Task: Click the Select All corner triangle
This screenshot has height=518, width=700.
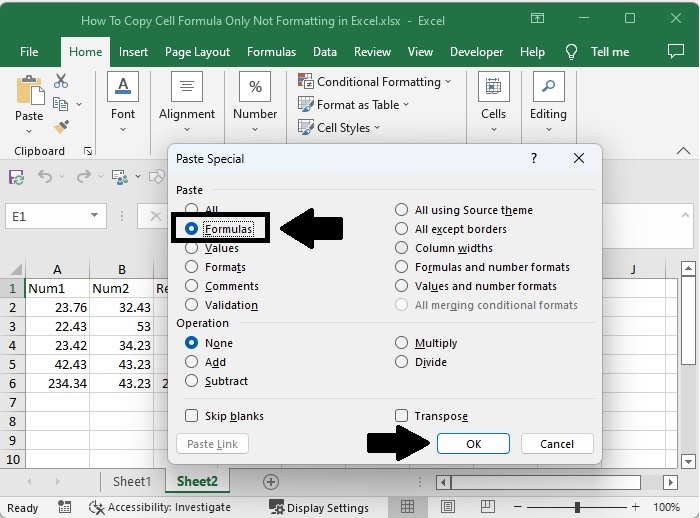Action: tap(16, 269)
